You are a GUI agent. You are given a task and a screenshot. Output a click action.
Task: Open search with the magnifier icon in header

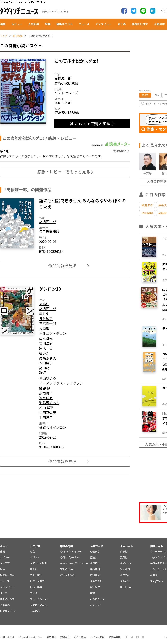click(163, 11)
